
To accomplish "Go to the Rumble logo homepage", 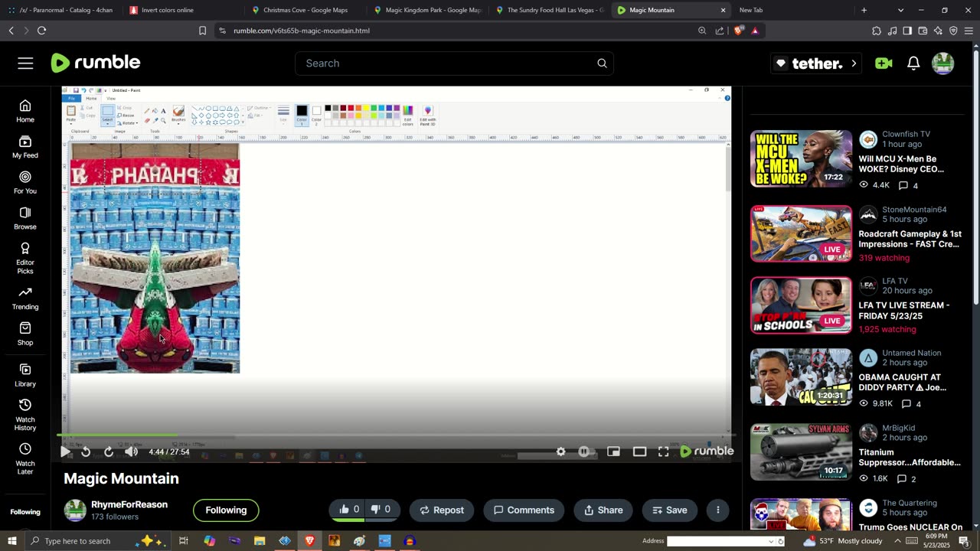I will click(96, 63).
